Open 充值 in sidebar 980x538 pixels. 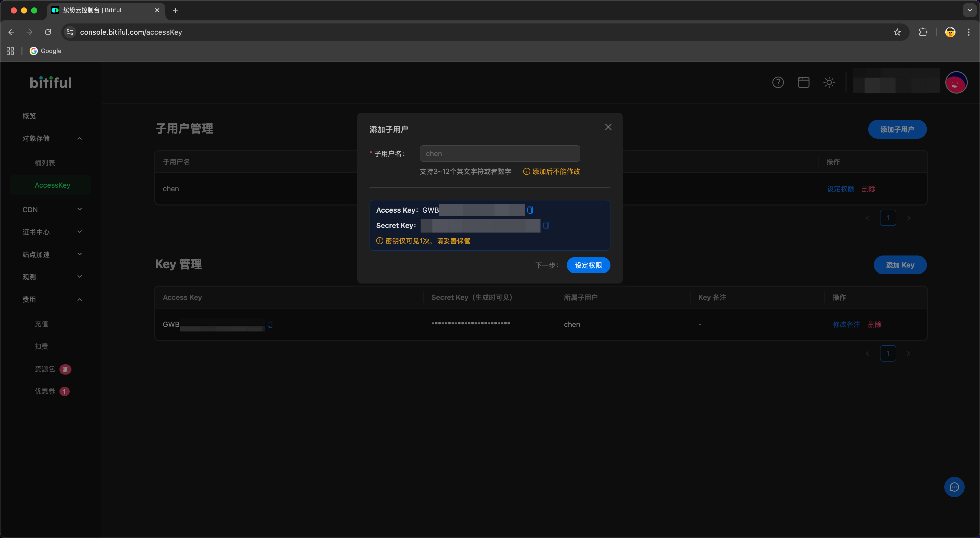pos(41,324)
